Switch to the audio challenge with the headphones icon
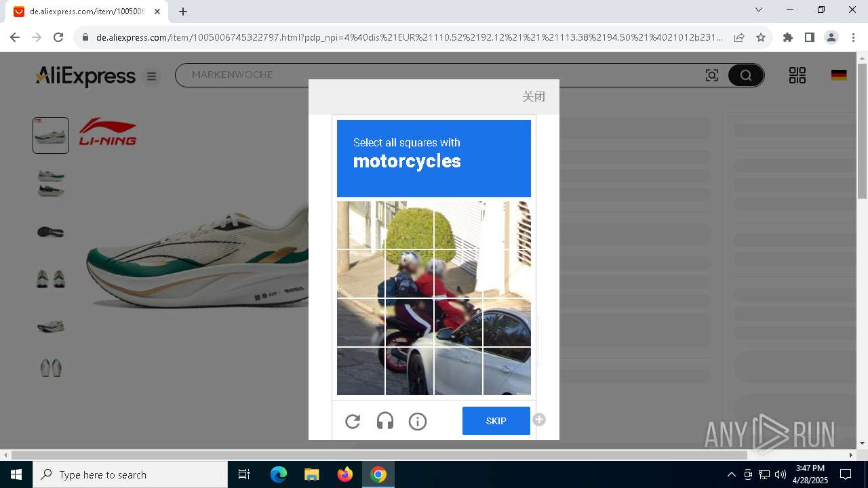This screenshot has height=488, width=868. click(x=385, y=422)
